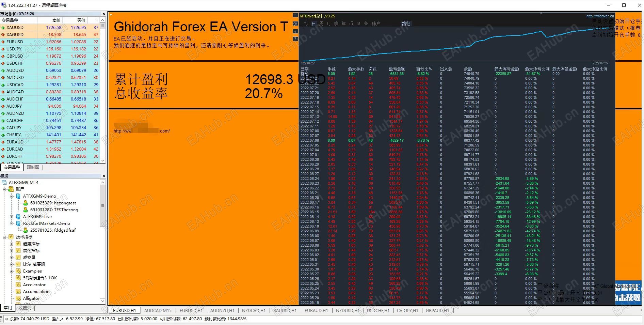Click the 移 move icon beside statistics panel

pyautogui.click(x=295, y=24)
